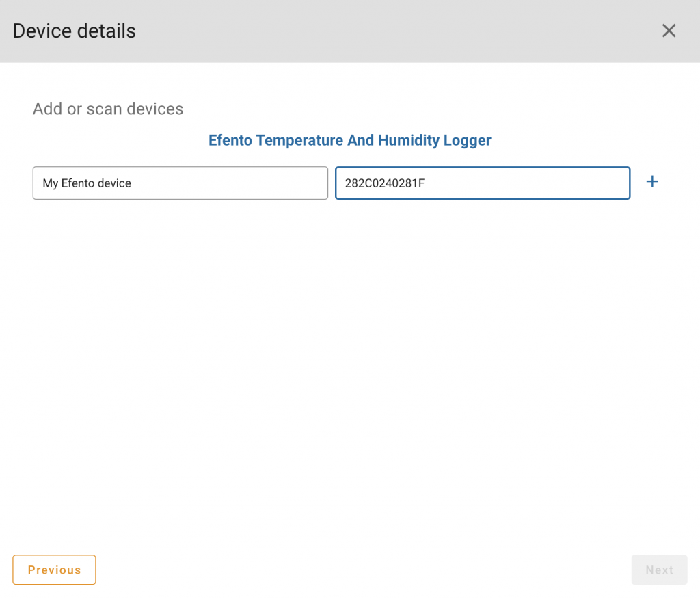Screen dimensions: 700x599
Task: Place cursor in highlighted serial number box
Action: pos(482,183)
